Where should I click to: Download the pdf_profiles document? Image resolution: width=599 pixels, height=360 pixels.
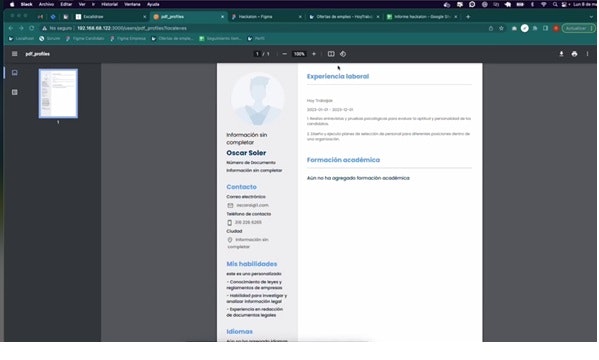point(562,54)
